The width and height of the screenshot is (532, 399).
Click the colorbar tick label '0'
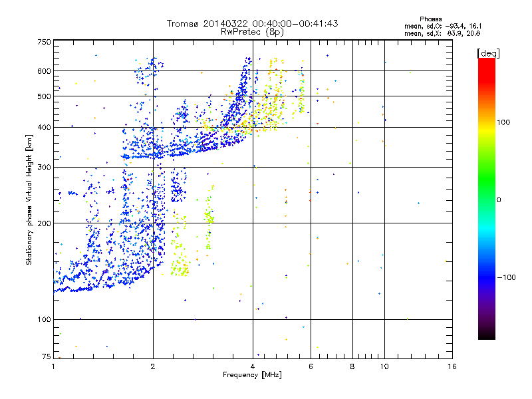[498, 199]
